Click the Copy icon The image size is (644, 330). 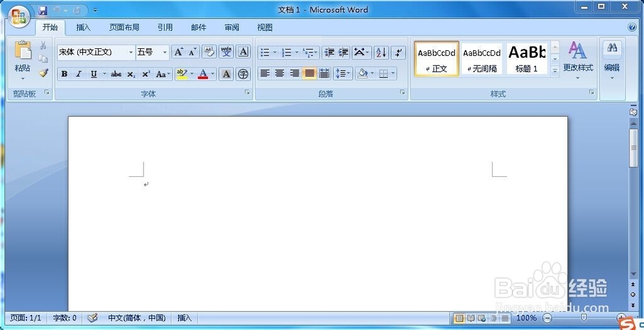(43, 59)
